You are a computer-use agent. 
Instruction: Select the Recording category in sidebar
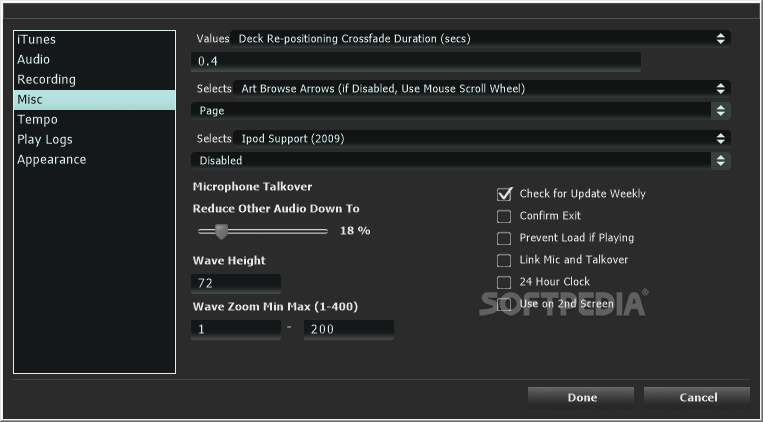[x=94, y=79]
